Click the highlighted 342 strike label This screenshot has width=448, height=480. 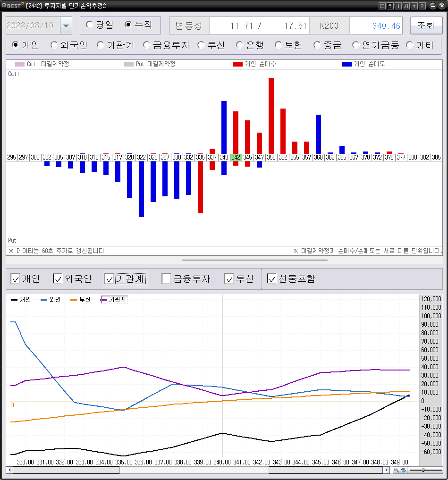236,157
